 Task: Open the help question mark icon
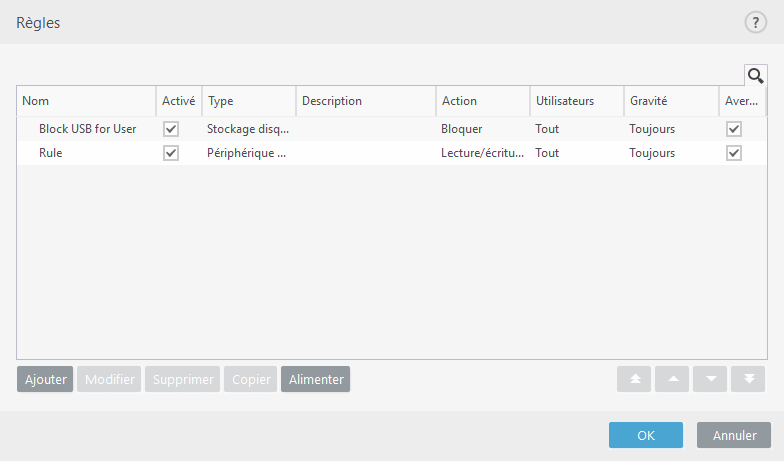pos(756,22)
